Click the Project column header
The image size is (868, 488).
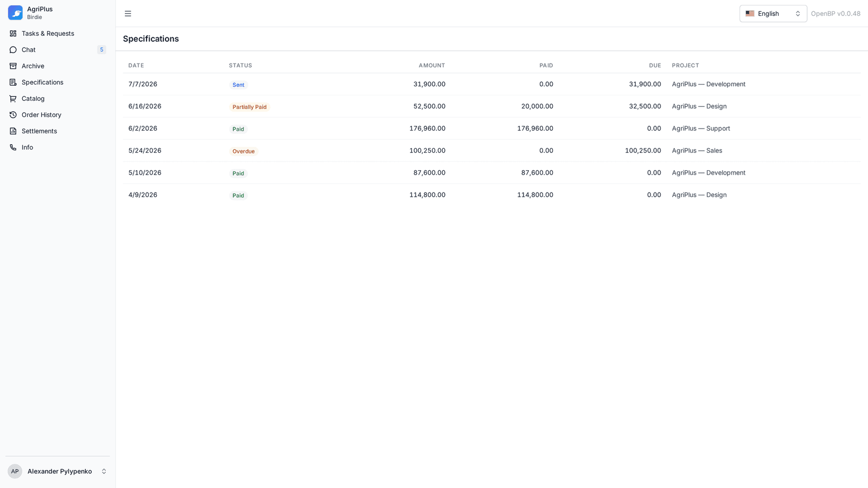pos(685,66)
